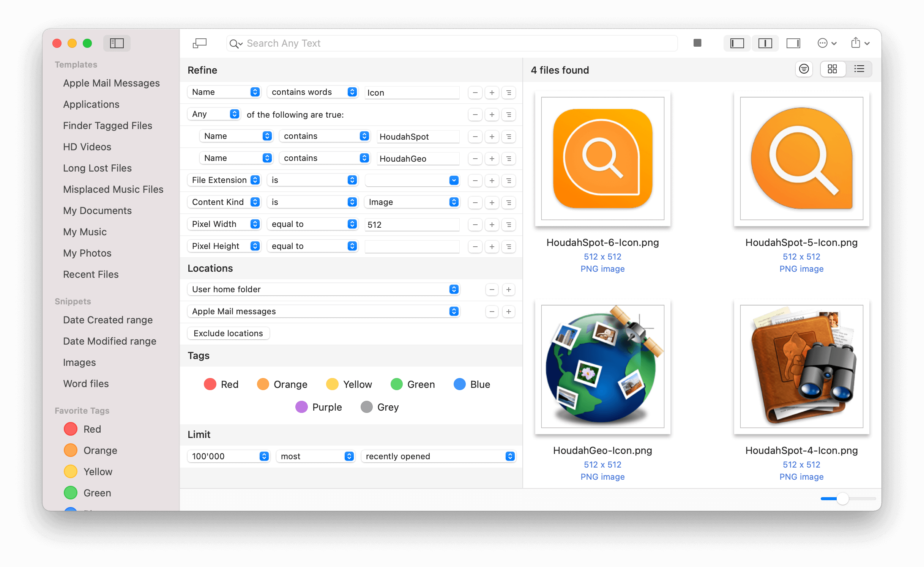Open the Date Created range snippet
924x567 pixels.
(108, 320)
